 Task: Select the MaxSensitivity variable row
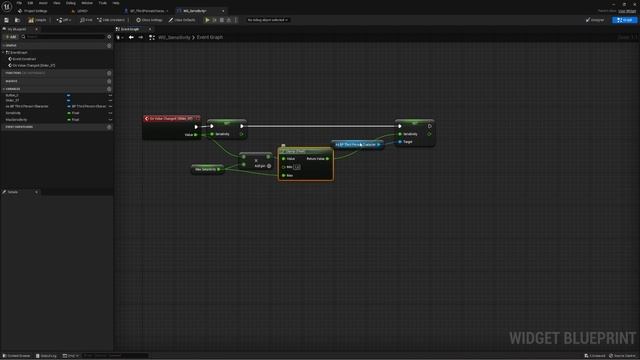point(57,120)
